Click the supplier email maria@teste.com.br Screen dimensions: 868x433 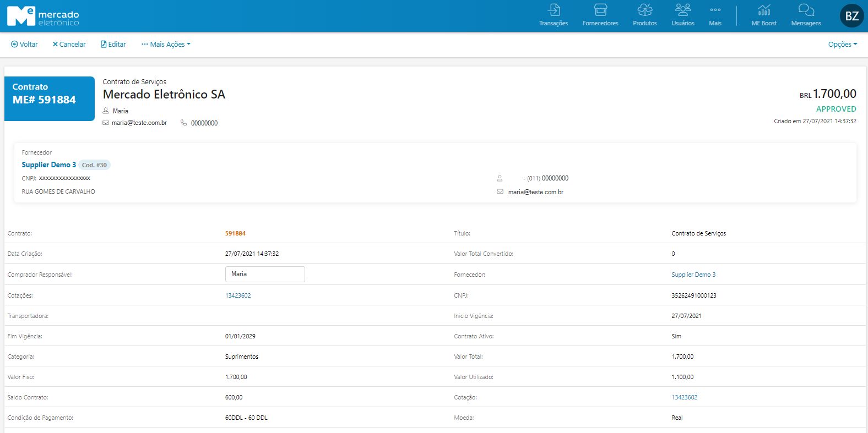point(536,192)
